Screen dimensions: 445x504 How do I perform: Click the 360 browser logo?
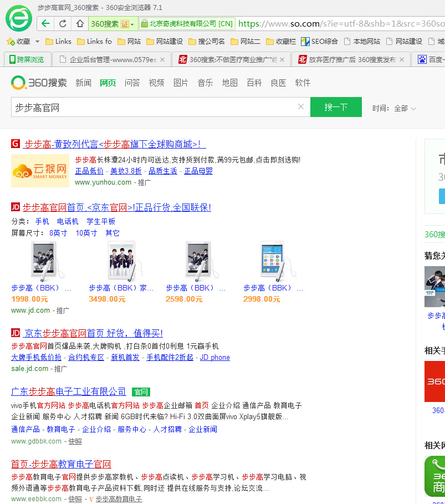coord(19,19)
